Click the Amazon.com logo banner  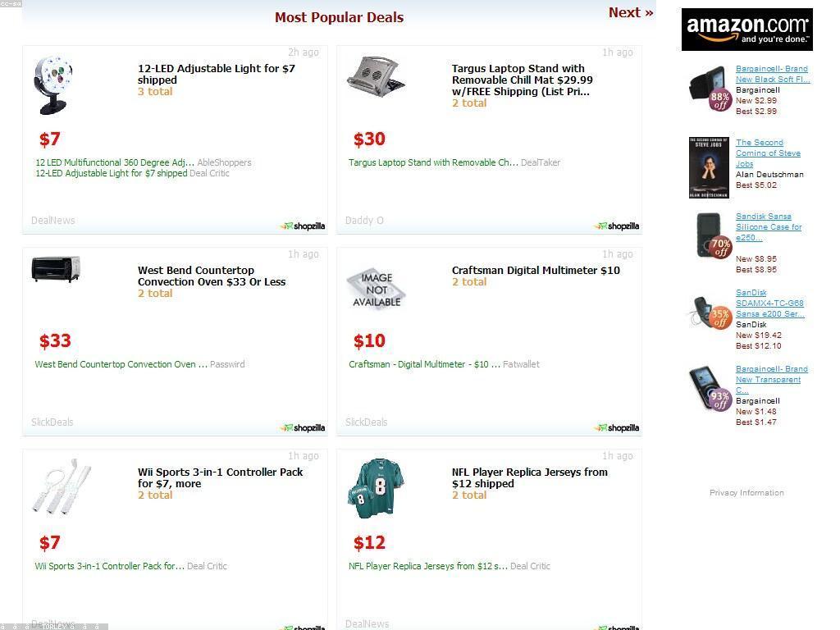point(746,30)
